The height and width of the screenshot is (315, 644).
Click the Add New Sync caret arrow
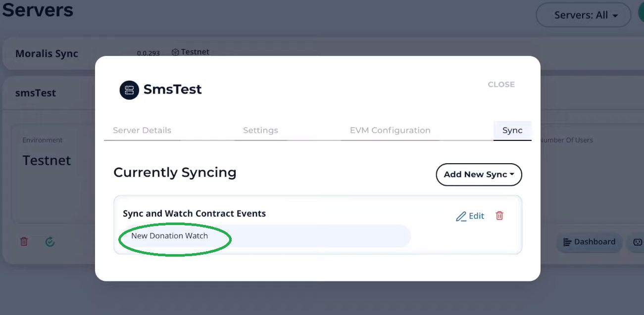(x=512, y=175)
